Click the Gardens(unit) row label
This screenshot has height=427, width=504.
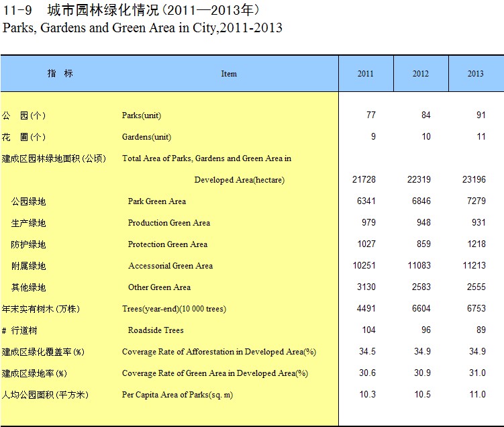(x=146, y=137)
